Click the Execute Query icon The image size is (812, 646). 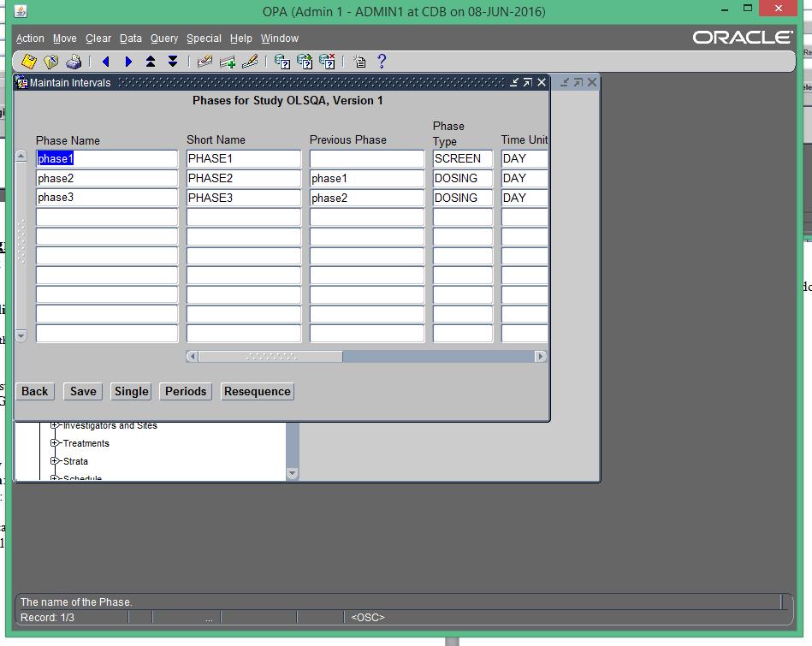click(x=303, y=61)
